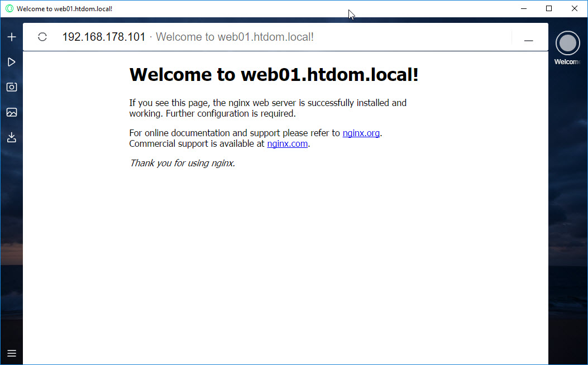Maximize the browser window
The image size is (588, 365).
tap(549, 8)
